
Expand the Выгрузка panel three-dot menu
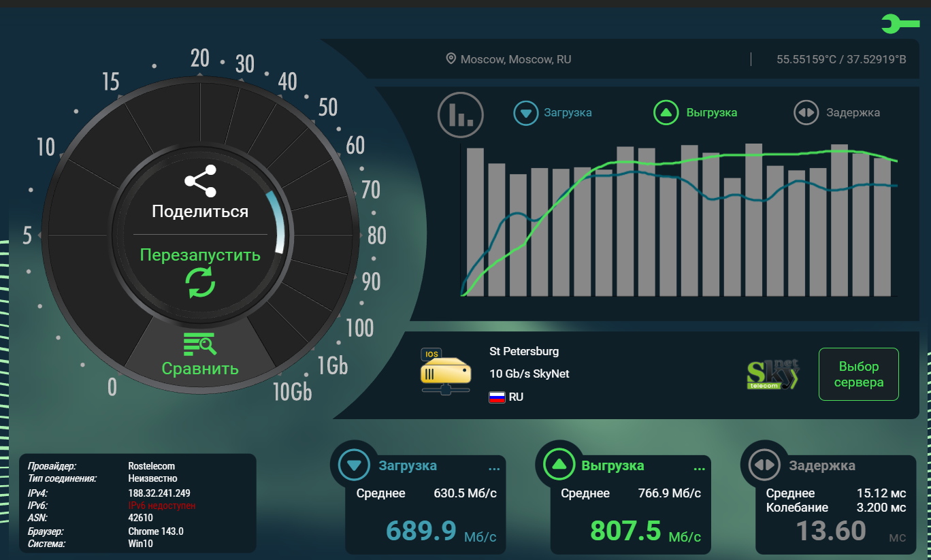[699, 468]
